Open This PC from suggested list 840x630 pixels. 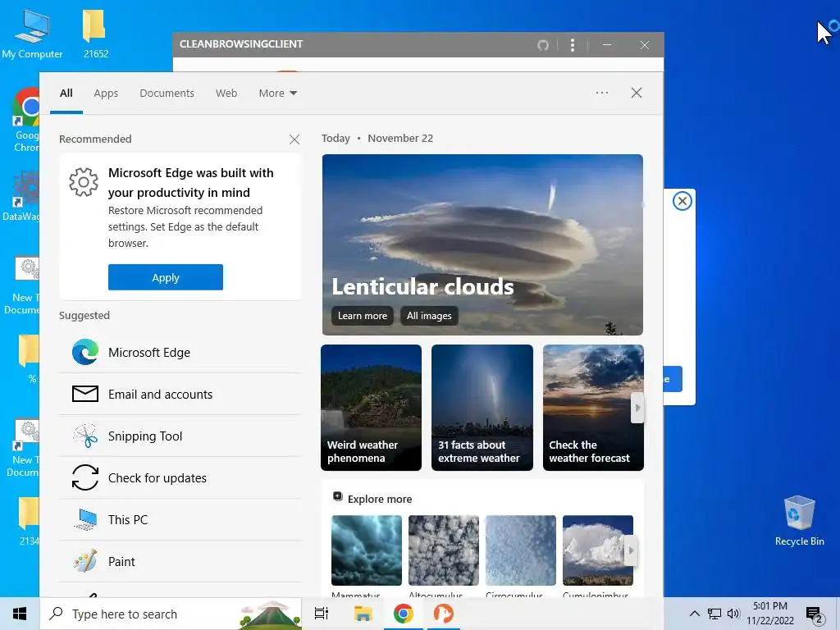pyautogui.click(x=180, y=519)
